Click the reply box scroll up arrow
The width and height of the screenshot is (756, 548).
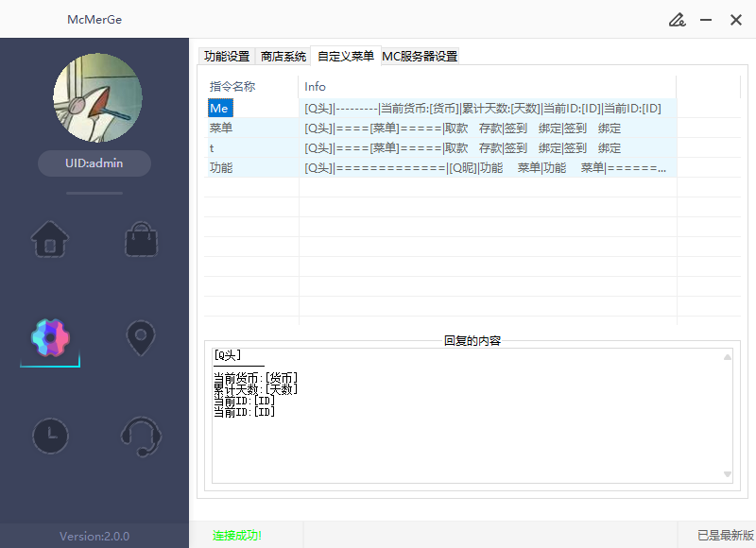[x=727, y=357]
